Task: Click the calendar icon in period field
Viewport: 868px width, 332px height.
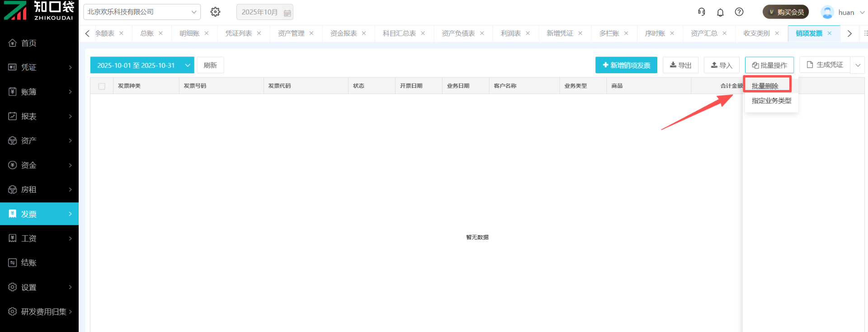Action: [287, 13]
